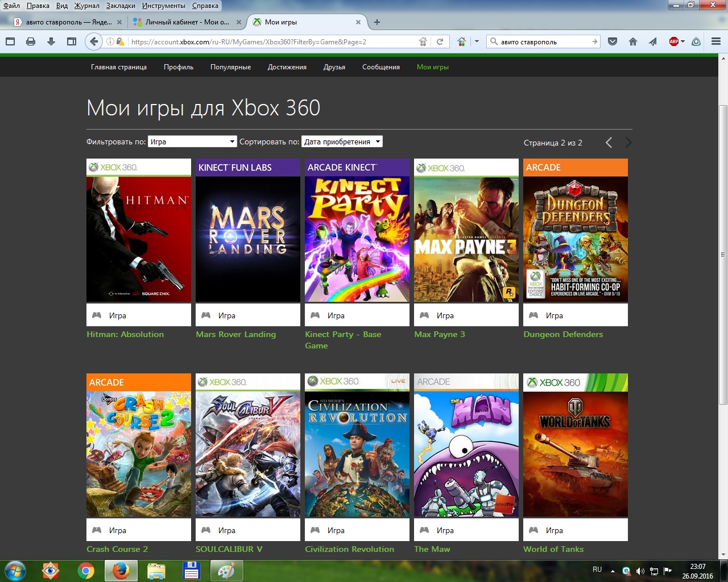Open the Firefox hamburger menu
Screen dimensions: 728x582
click(716, 41)
